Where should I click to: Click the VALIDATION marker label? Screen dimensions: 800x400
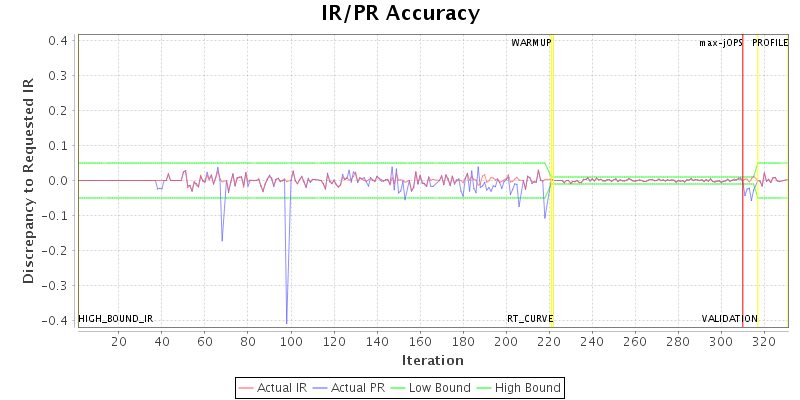[729, 318]
